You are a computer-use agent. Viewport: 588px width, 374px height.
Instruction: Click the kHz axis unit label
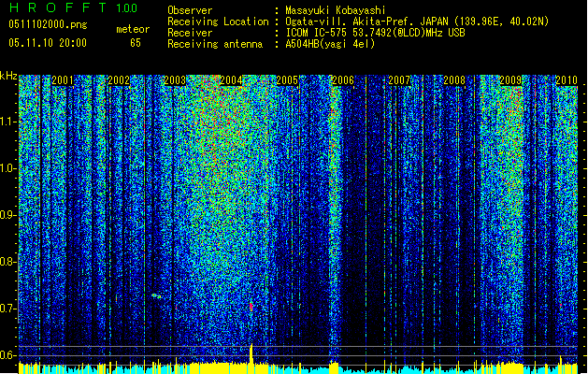point(8,76)
